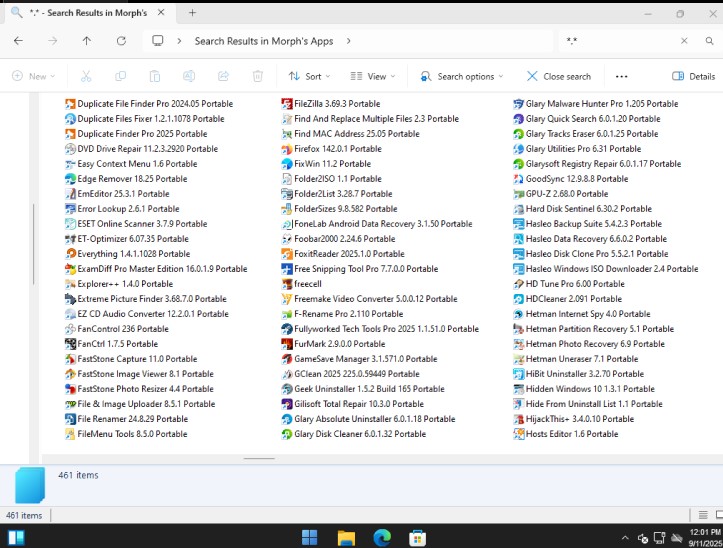Expand the address bar breadcrumb chevron after Apps
The width and height of the screenshot is (723, 548).
pos(349,41)
